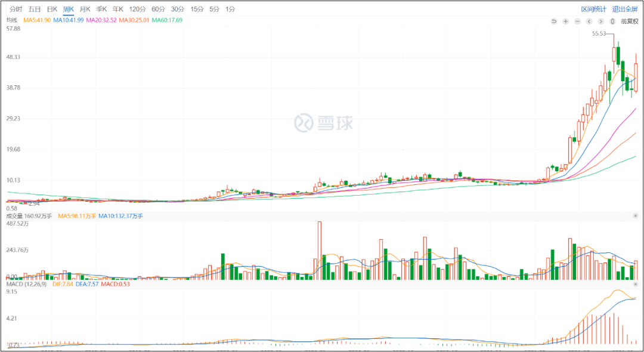The height and width of the screenshot is (352, 644).
Task: Select the 1分 interval tab
Action: [230, 9]
